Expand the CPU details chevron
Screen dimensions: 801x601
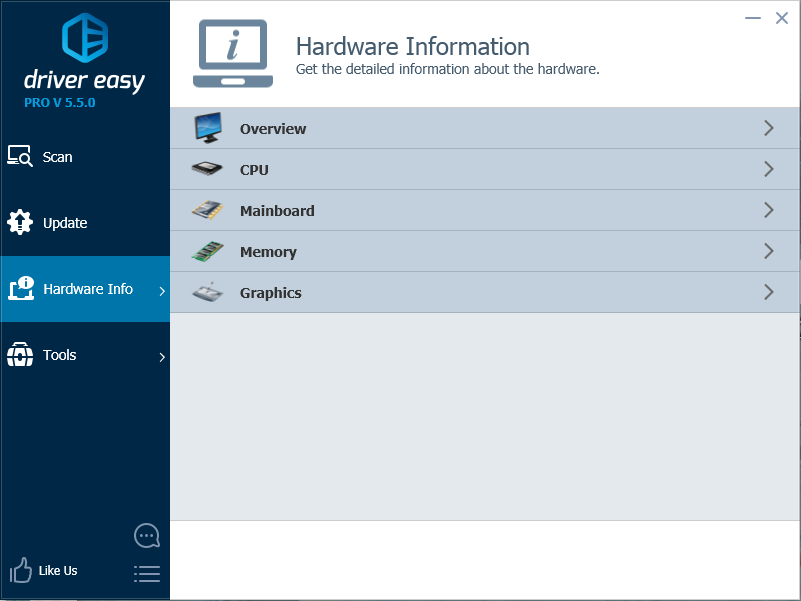tap(769, 169)
